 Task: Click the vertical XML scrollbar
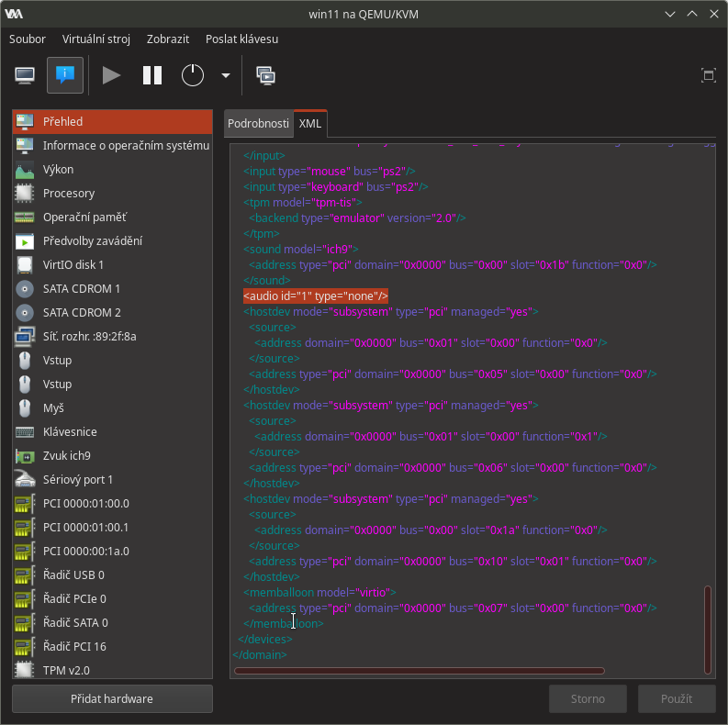pyautogui.click(x=708, y=630)
